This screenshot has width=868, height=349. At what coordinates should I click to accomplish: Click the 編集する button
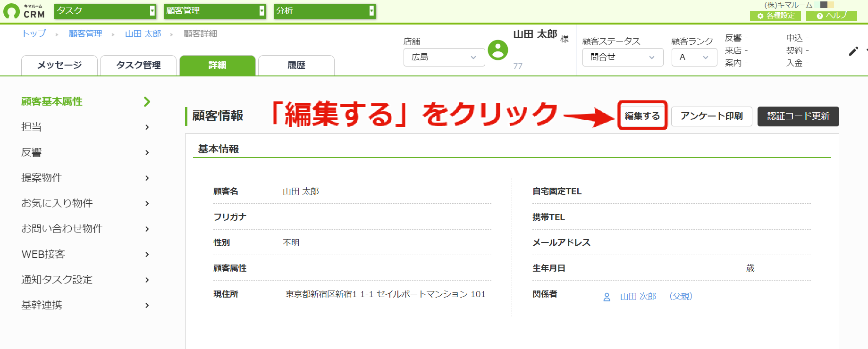(642, 116)
